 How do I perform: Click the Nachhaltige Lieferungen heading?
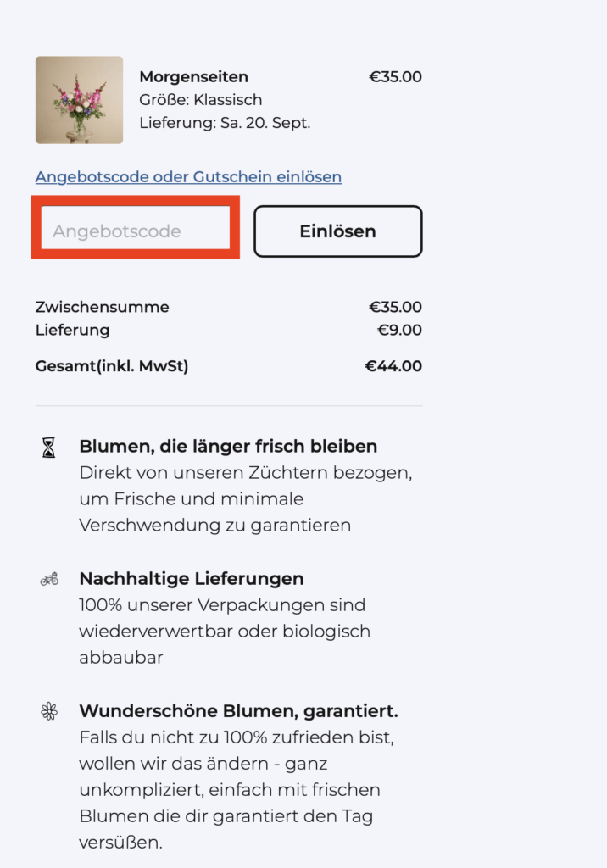click(192, 579)
